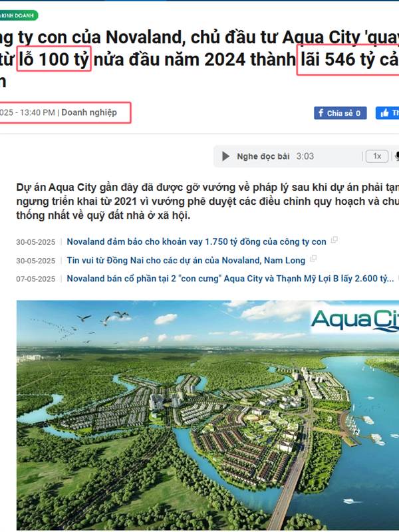Image resolution: width=399 pixels, height=532 pixels.
Task: Open 'Novaland đảm bảo cho khoản vay 1.750 tỷ' link
Action: click(196, 241)
